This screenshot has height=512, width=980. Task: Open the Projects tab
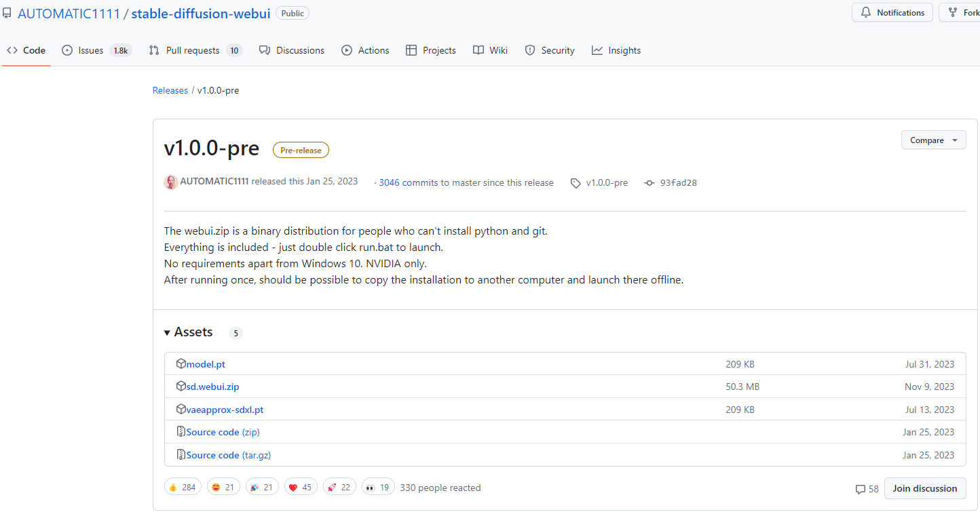(431, 50)
